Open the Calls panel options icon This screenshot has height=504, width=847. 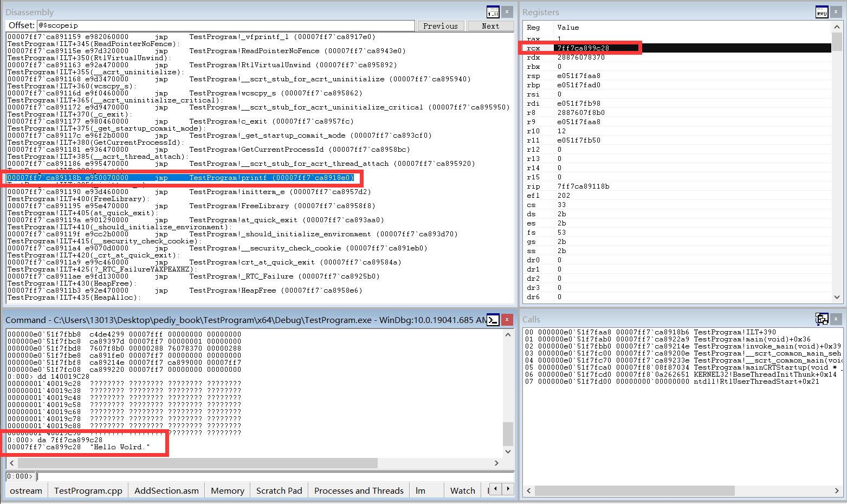[822, 319]
